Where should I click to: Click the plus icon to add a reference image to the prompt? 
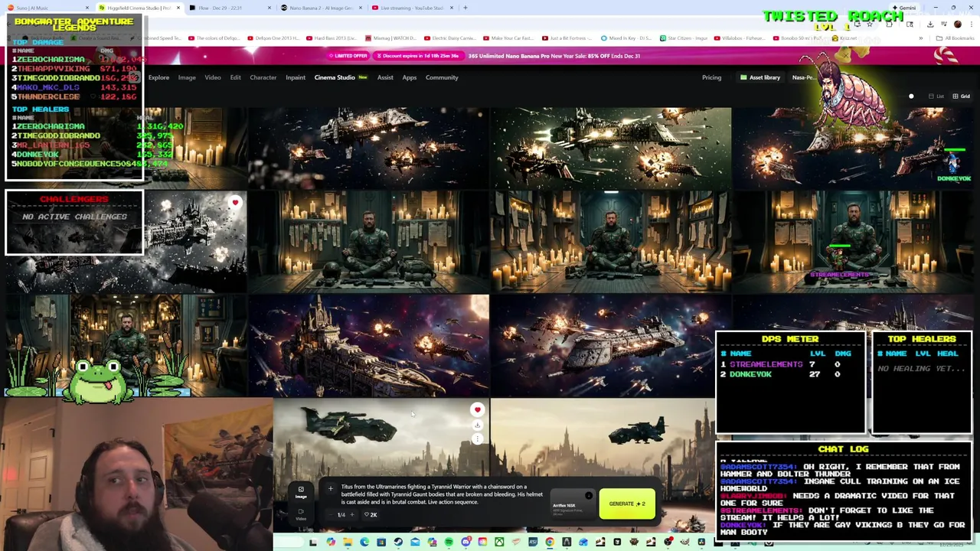pos(331,487)
